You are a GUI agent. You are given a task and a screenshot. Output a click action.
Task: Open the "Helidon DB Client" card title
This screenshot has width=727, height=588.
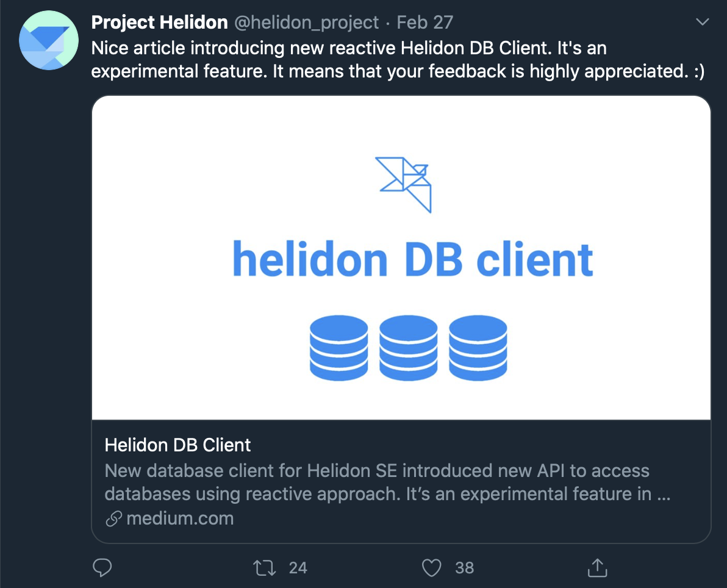tap(177, 445)
